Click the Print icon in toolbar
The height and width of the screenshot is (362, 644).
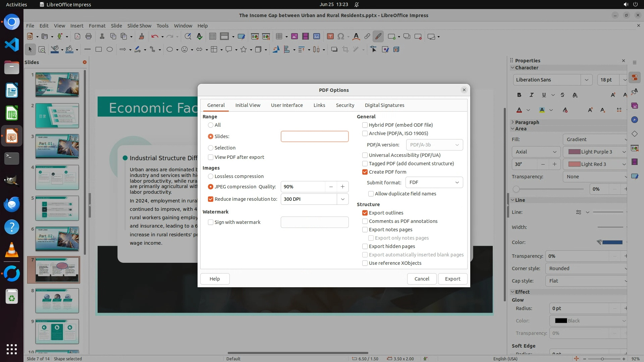tap(89, 37)
